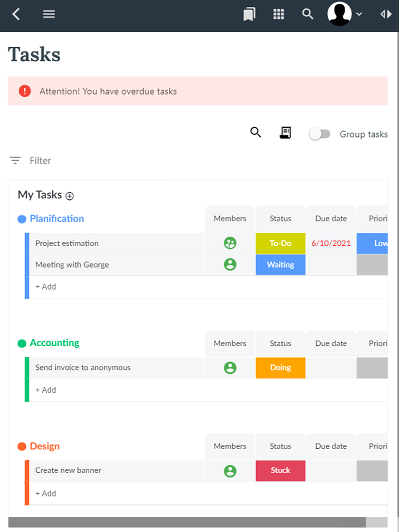
Task: Change the Doing status of Send invoice
Action: click(x=280, y=368)
